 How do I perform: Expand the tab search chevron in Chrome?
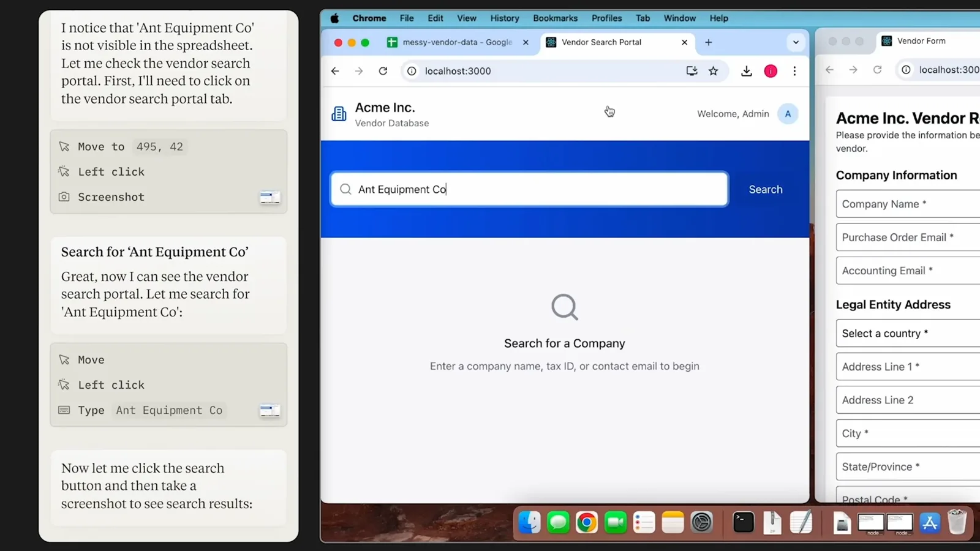tap(796, 42)
